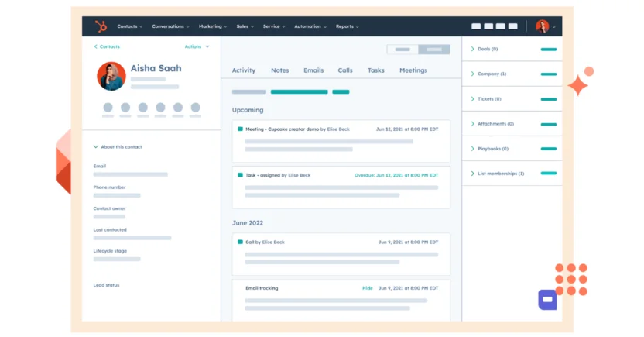Toggle the right segment of the view switch

coord(434,50)
